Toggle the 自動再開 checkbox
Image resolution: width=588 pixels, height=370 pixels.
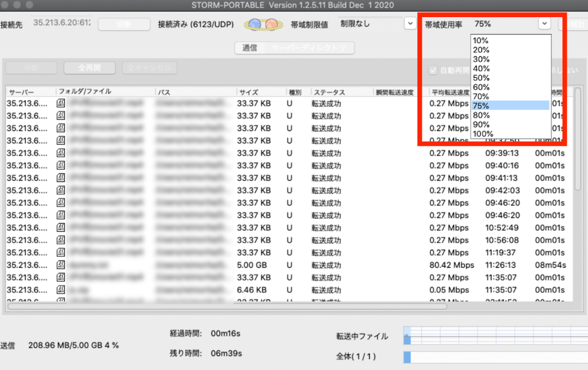pos(433,70)
